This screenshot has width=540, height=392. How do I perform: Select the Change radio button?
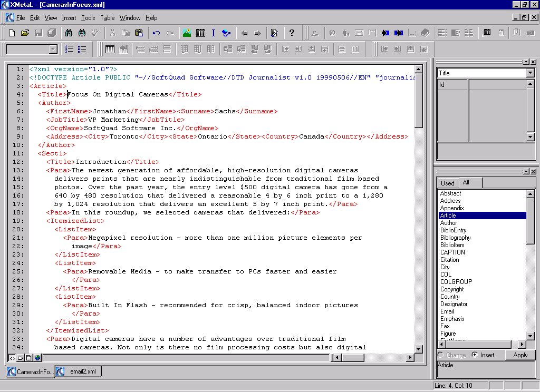click(x=452, y=355)
